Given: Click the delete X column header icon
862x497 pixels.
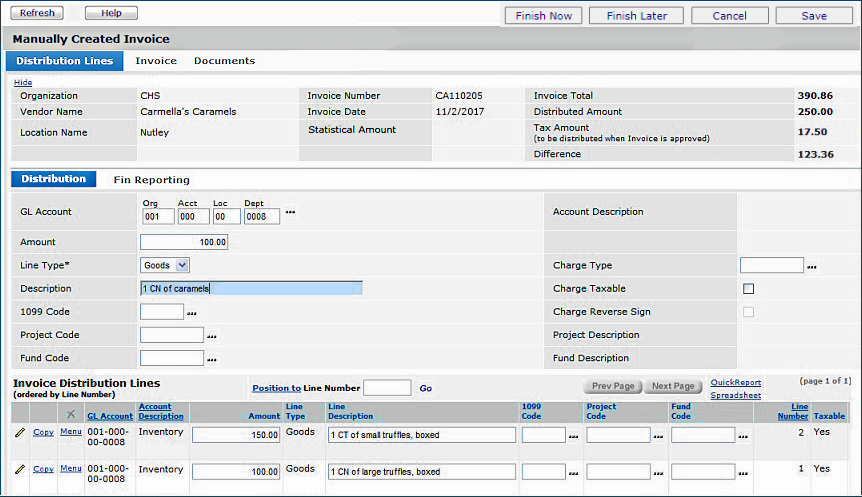Looking at the screenshot, I should (70, 415).
